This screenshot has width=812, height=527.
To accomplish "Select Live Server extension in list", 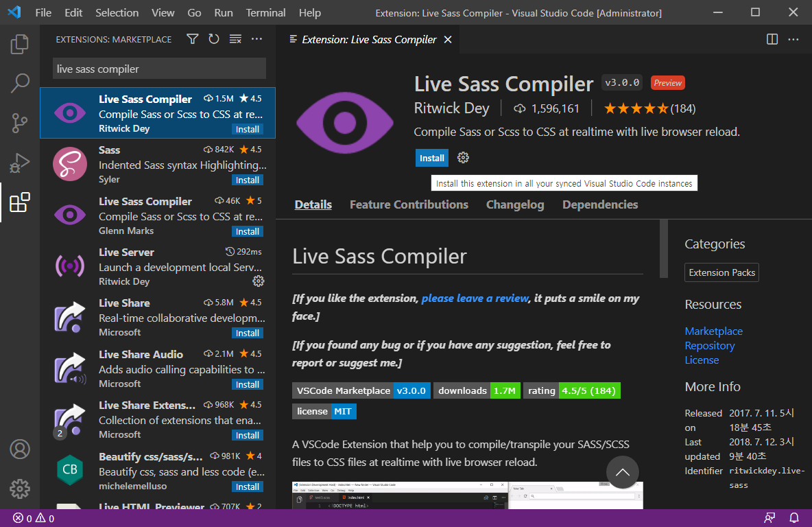I will (x=158, y=266).
